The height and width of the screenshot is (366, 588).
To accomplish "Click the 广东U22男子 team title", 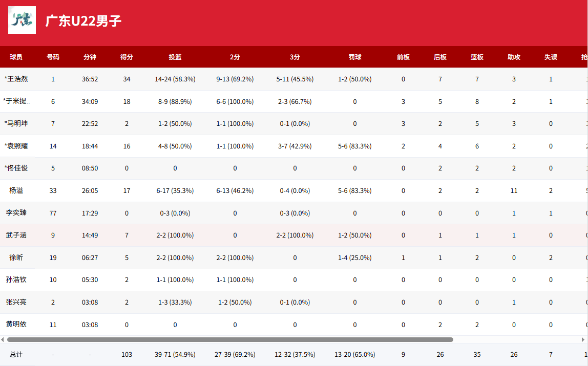I will pyautogui.click(x=83, y=21).
